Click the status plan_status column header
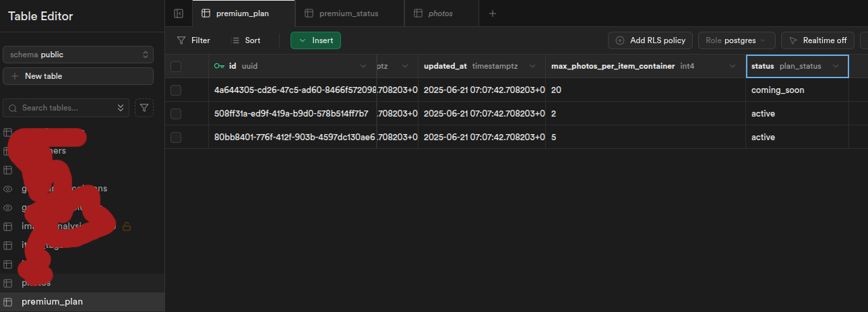This screenshot has height=312, width=868. 797,66
